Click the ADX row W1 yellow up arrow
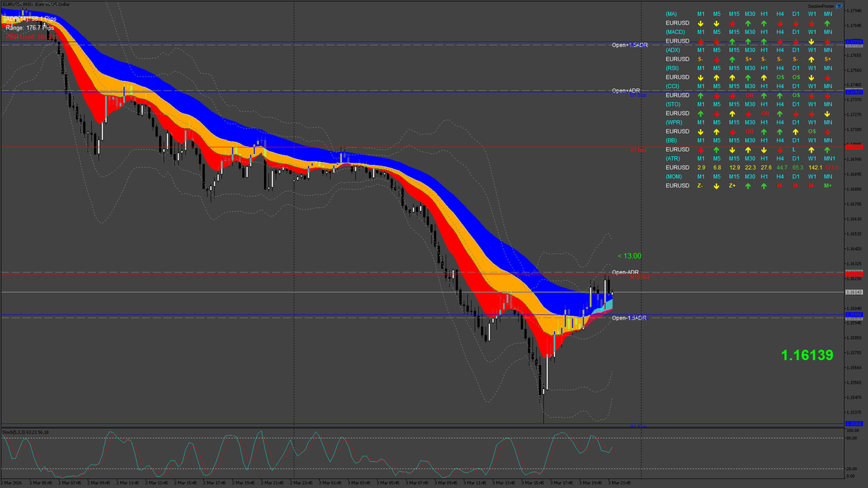 pos(812,59)
